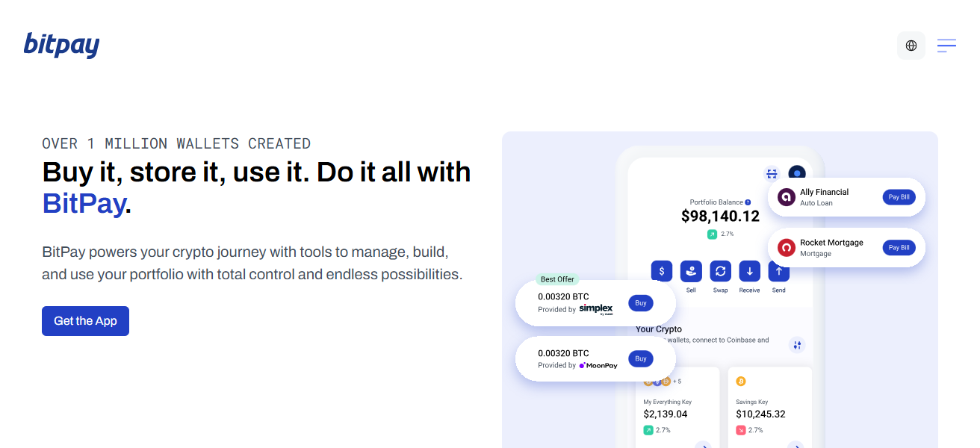980x448 pixels.
Task: Select the Swap icon
Action: [x=720, y=271]
